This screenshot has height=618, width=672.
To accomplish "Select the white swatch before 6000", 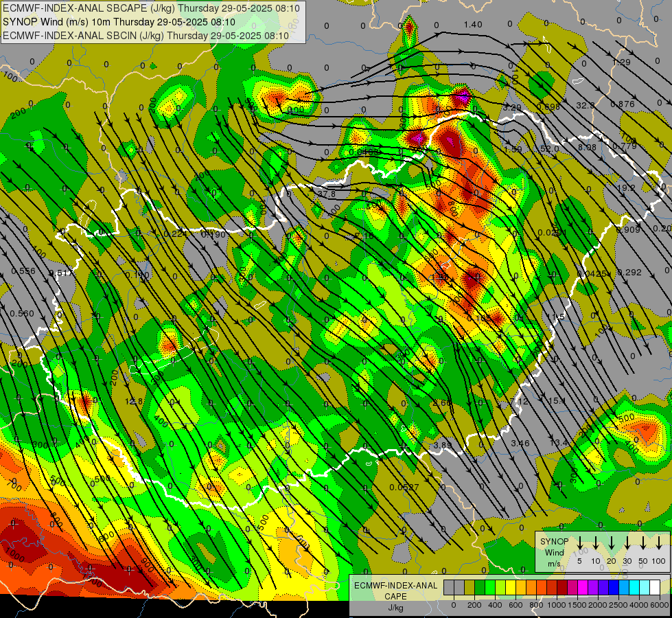I will click(656, 587).
